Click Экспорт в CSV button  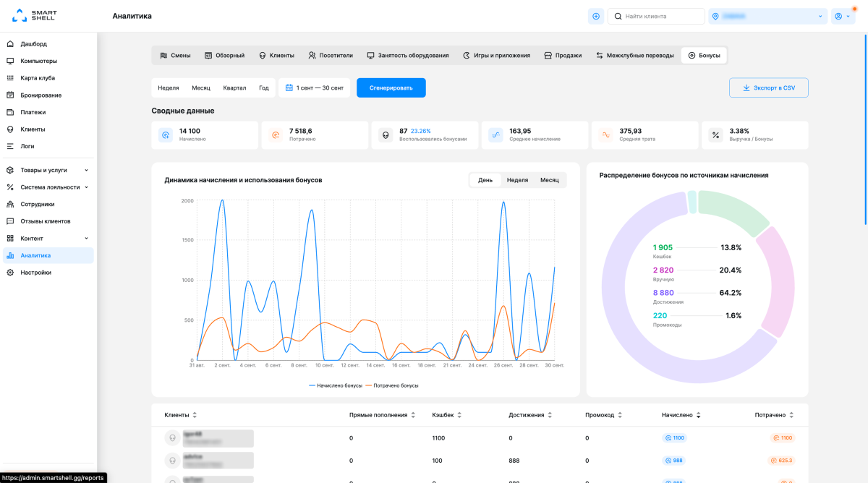[x=768, y=87]
